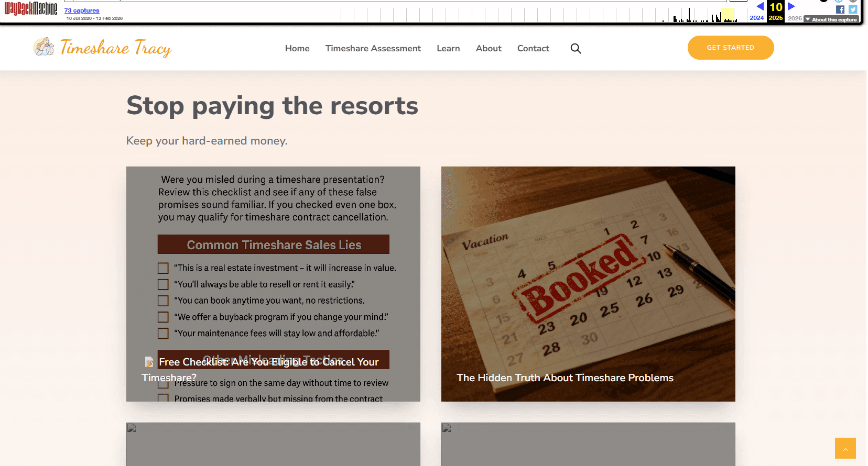Open the 73 captures link
The width and height of the screenshot is (868, 466).
pyautogui.click(x=82, y=10)
